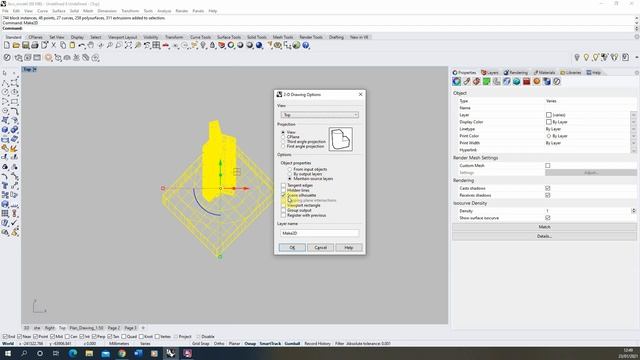Select Third angle projection option

point(283,142)
